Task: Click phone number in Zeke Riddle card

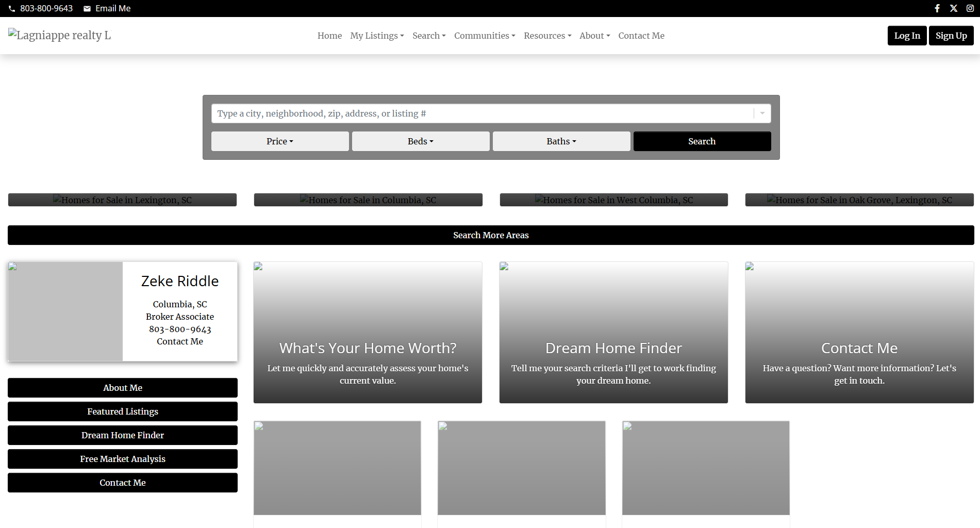Action: pyautogui.click(x=180, y=329)
